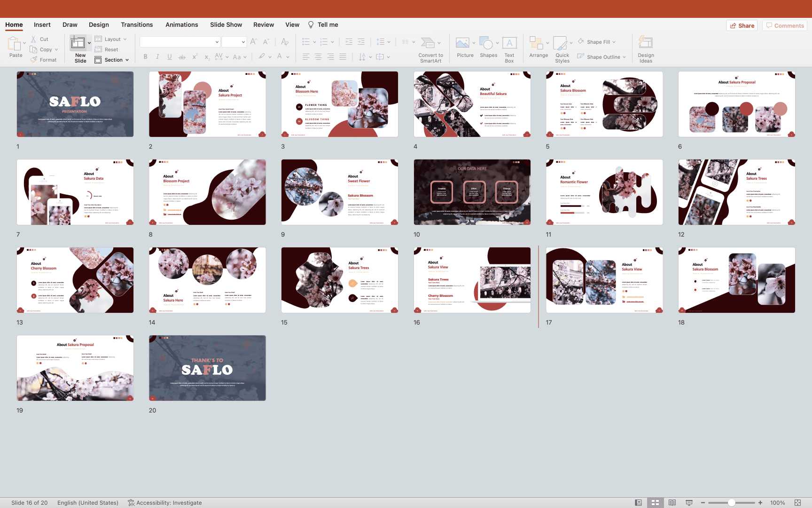The width and height of the screenshot is (812, 508).
Task: Open the Transitions tab
Action: [137, 24]
